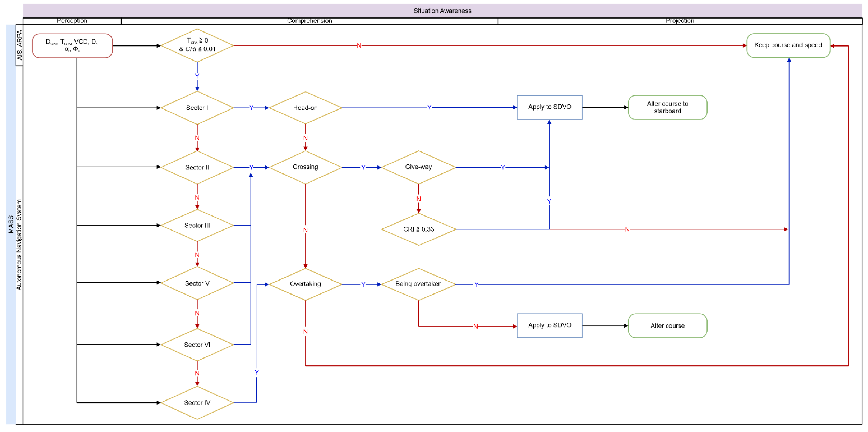Click the Sector III decision diamond
Screen dimensions: 868x432
(x=197, y=225)
